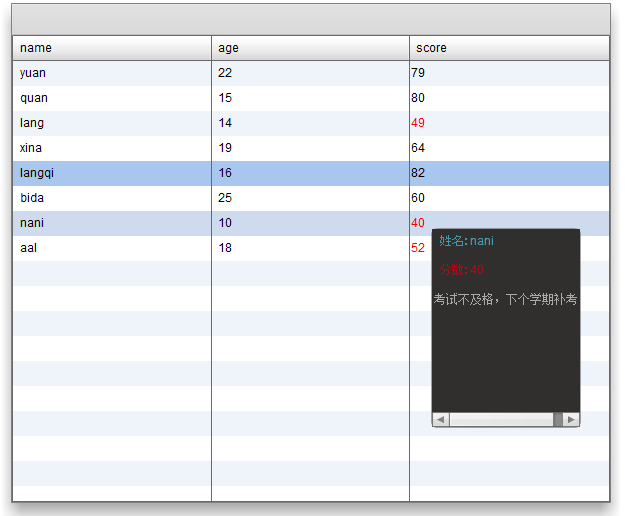Click tooltip text 姓名:nani
Viewport: 625px width, 516px height.
(x=466, y=241)
